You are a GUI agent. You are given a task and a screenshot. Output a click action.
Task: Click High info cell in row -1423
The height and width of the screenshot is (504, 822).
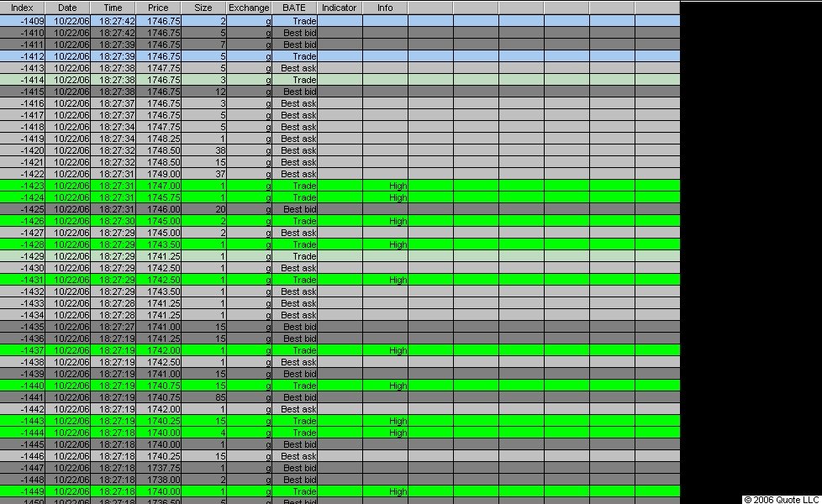pos(385,186)
